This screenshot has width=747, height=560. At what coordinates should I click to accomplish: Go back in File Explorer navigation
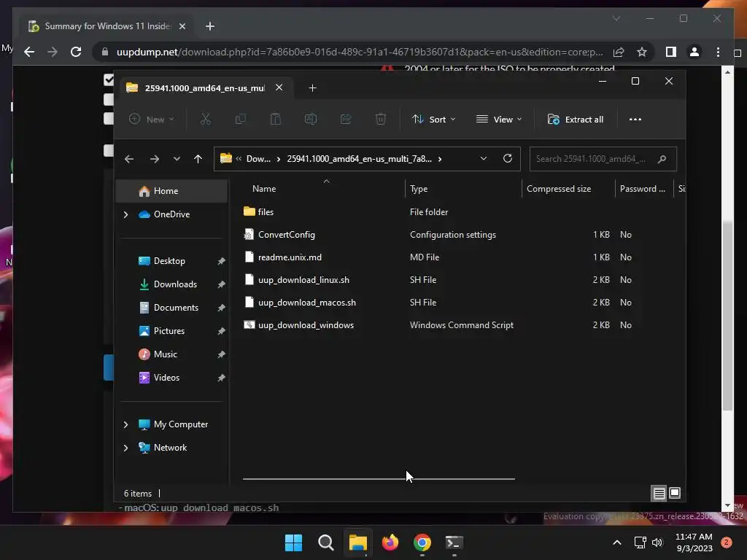(x=129, y=159)
